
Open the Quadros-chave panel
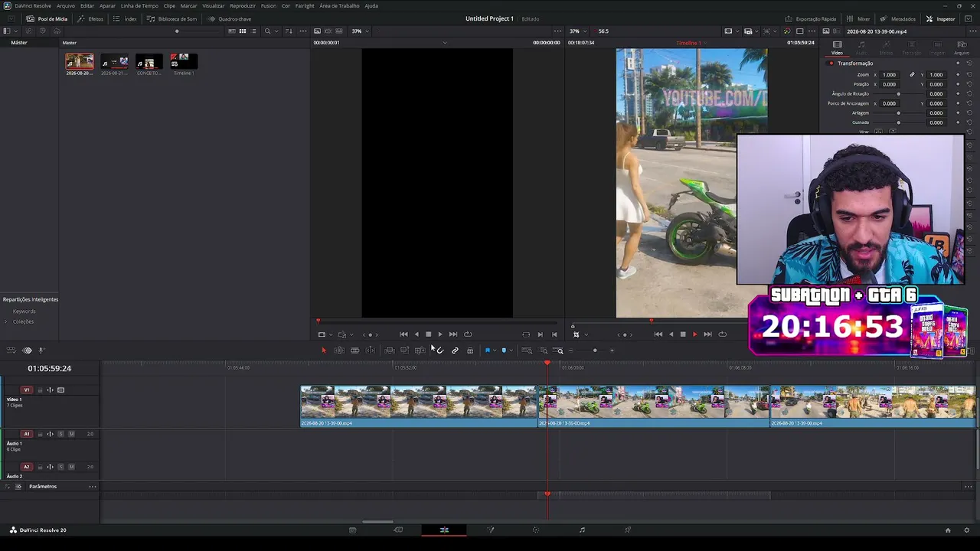coord(230,18)
